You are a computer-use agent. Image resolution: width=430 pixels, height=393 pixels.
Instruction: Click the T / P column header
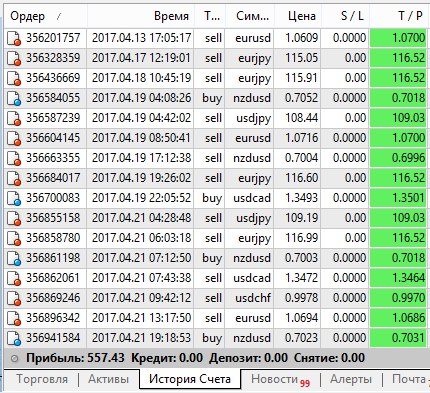[x=399, y=16]
